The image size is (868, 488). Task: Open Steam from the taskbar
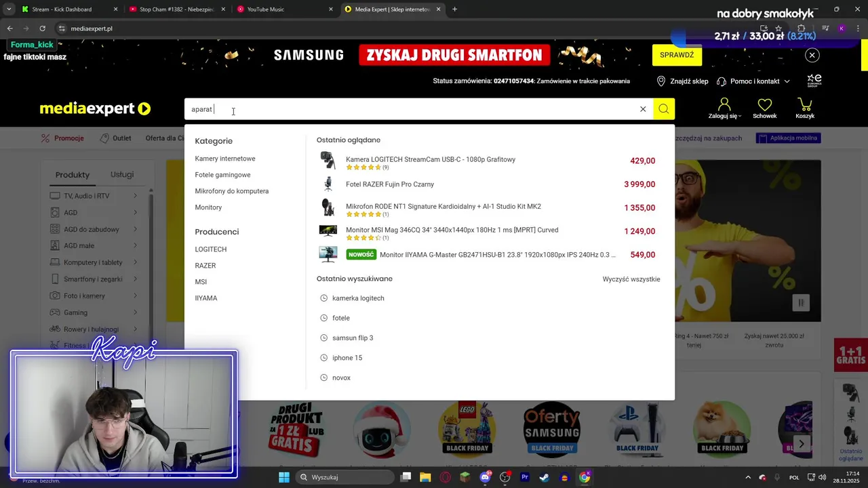pyautogui.click(x=544, y=477)
